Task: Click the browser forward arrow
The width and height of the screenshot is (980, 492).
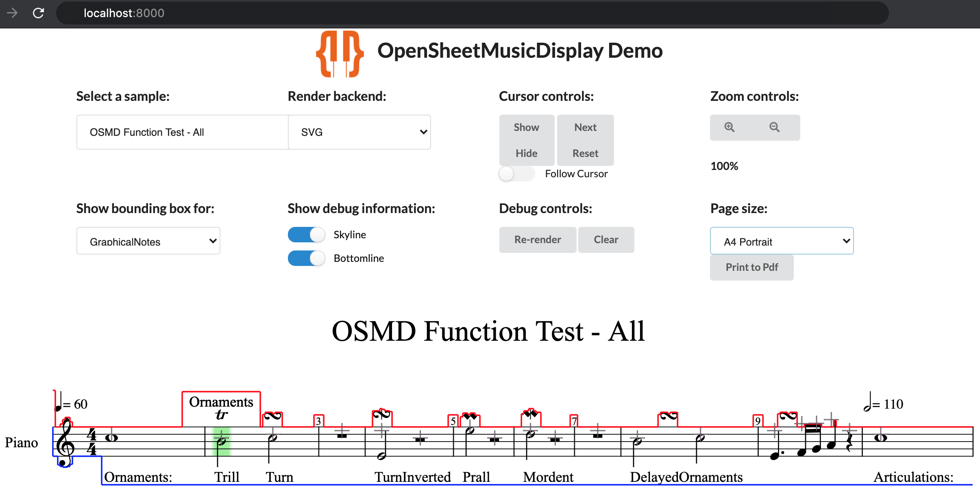Action: pos(12,13)
